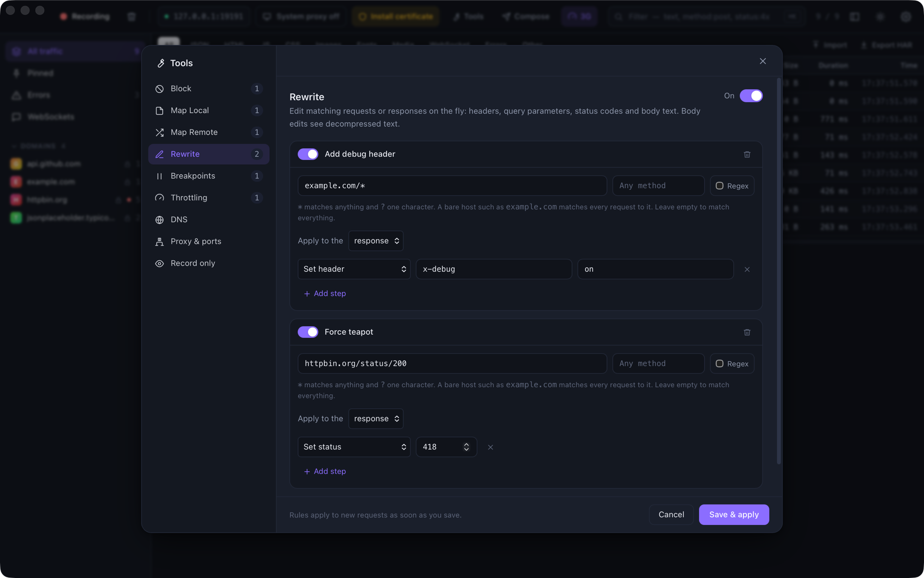This screenshot has width=924, height=578.
Task: Open Proxy & ports section
Action: coord(209,241)
